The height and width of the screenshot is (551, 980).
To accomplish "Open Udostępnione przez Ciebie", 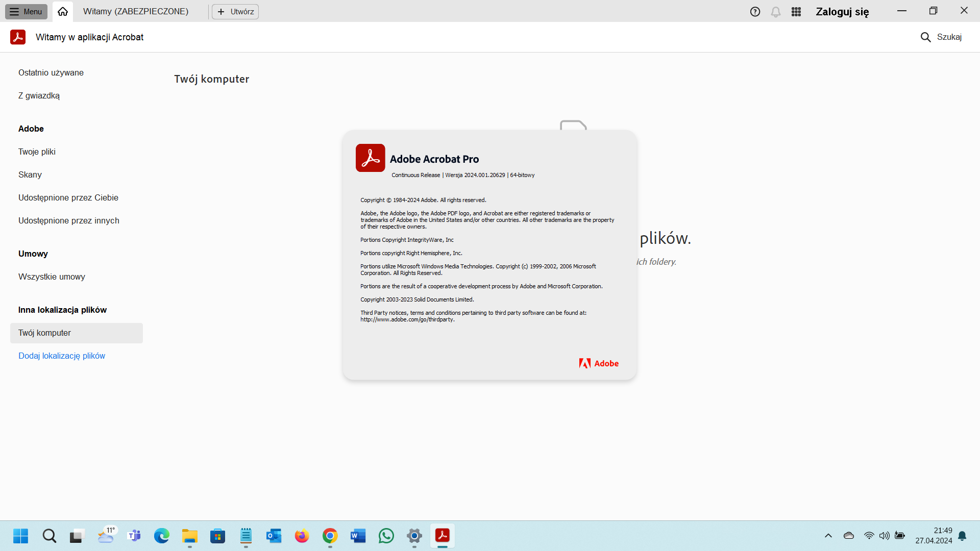I will click(68, 197).
